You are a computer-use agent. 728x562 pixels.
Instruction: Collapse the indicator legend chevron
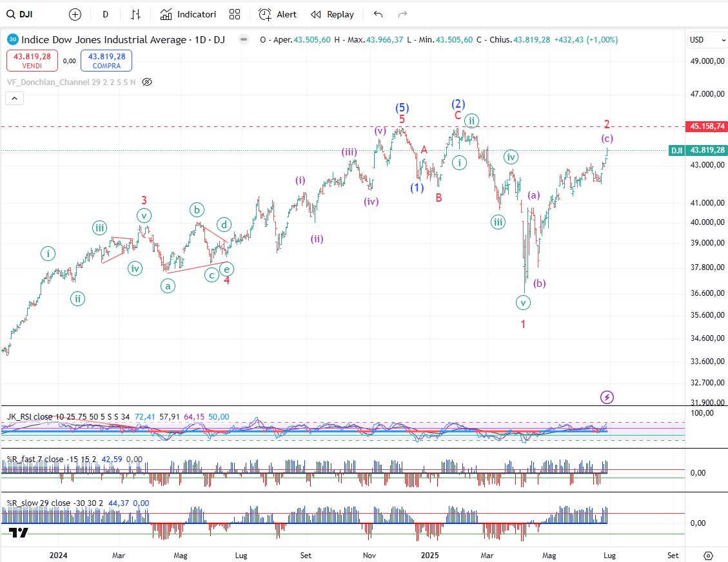14,99
